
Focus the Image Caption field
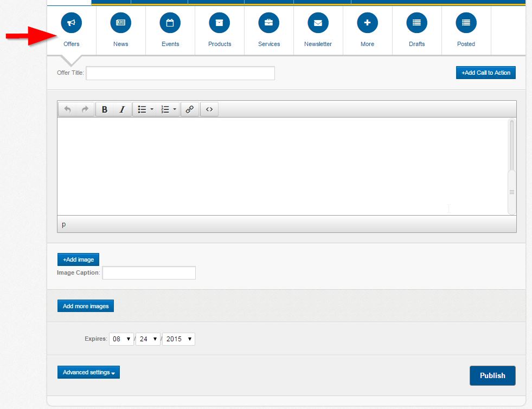[149, 273]
